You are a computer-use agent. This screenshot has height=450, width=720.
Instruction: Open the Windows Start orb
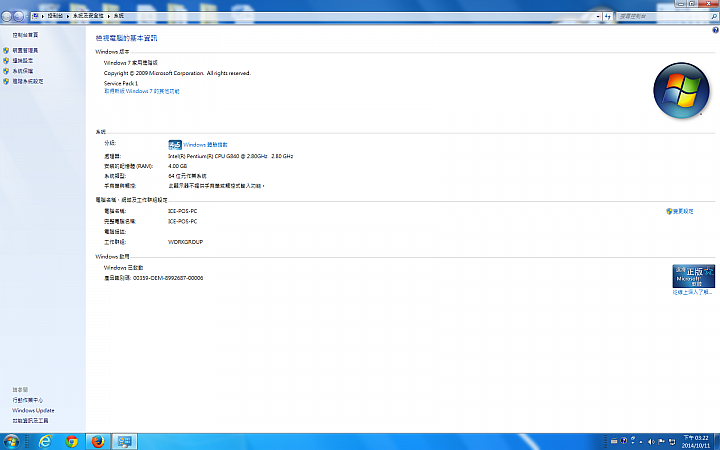pos(11,442)
